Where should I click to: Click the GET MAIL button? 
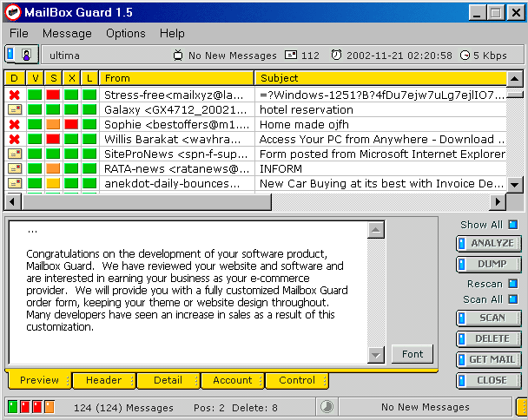click(x=489, y=360)
